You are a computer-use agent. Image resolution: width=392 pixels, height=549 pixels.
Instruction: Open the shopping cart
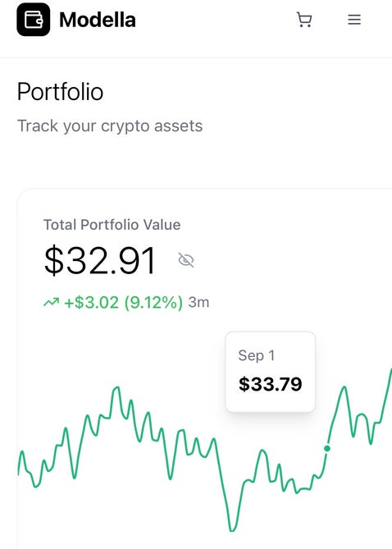click(304, 20)
